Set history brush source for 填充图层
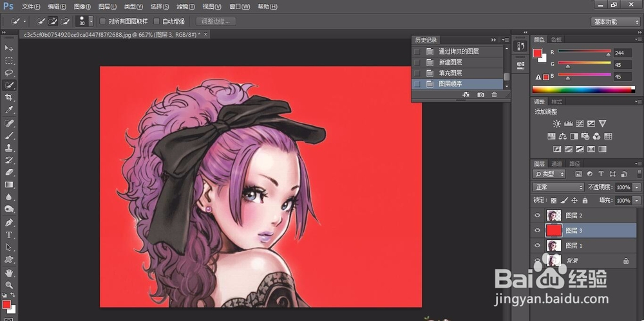This screenshot has height=321, width=644. (417, 73)
